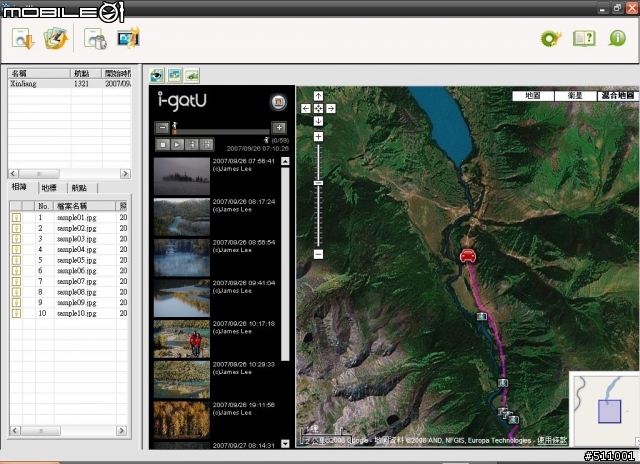
Task: Click track list right scroll arrow
Action: [125, 174]
